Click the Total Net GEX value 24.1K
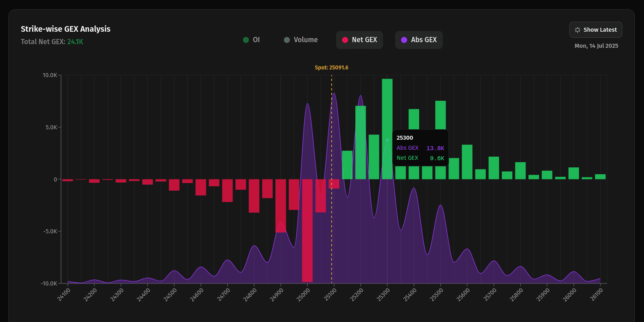Viewport: 644px width, 322px height. 75,42
